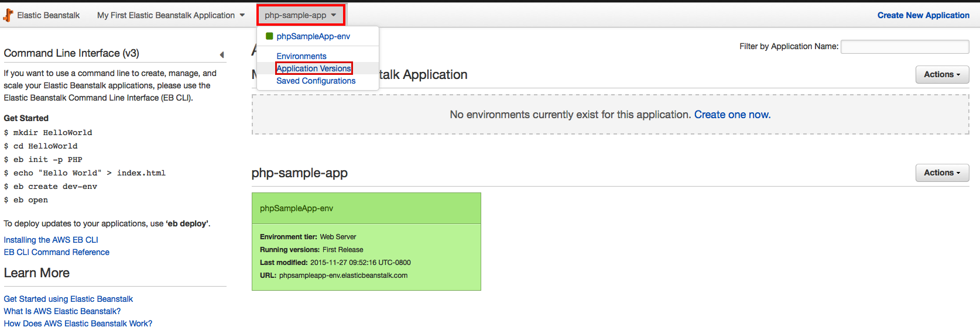Choose Environments from the dropdown menu

(301, 56)
